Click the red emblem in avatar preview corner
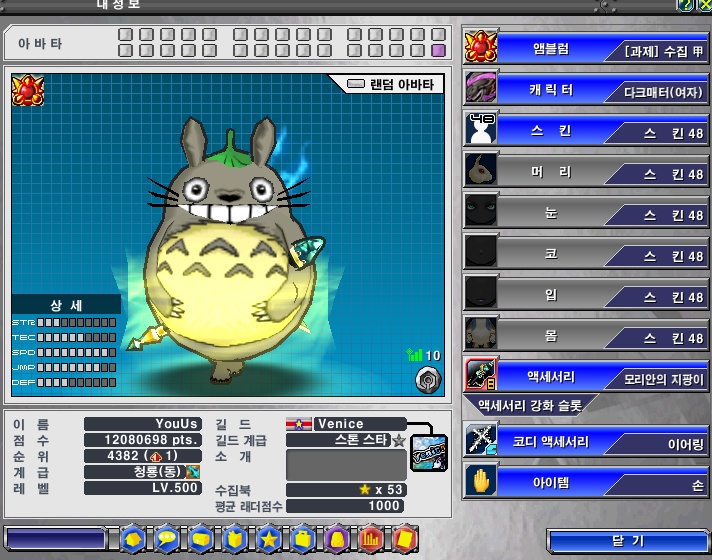The image size is (712, 560). 28,90
